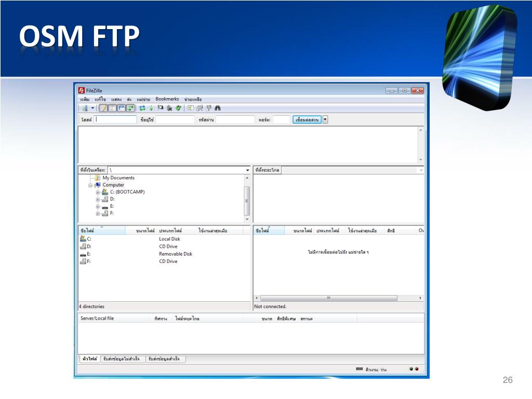Click the remote list horizontal scrollbar thumb
Screen dimensions: 532x399
click(x=328, y=298)
